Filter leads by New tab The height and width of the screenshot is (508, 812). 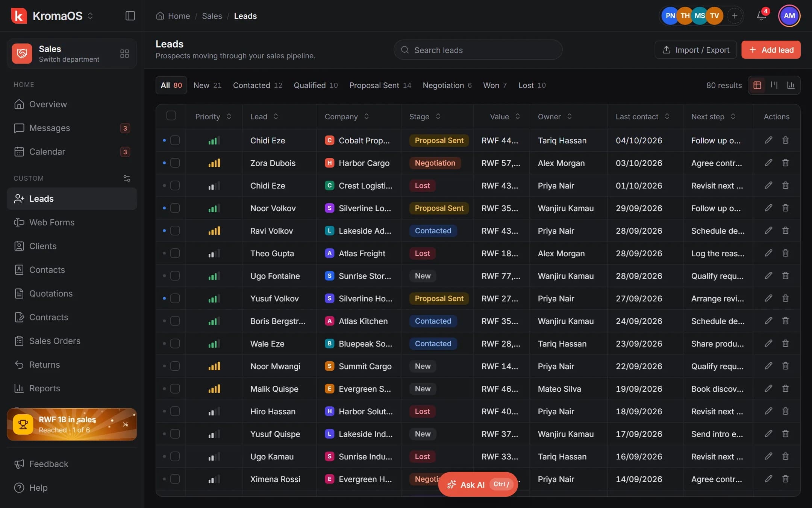tap(208, 85)
